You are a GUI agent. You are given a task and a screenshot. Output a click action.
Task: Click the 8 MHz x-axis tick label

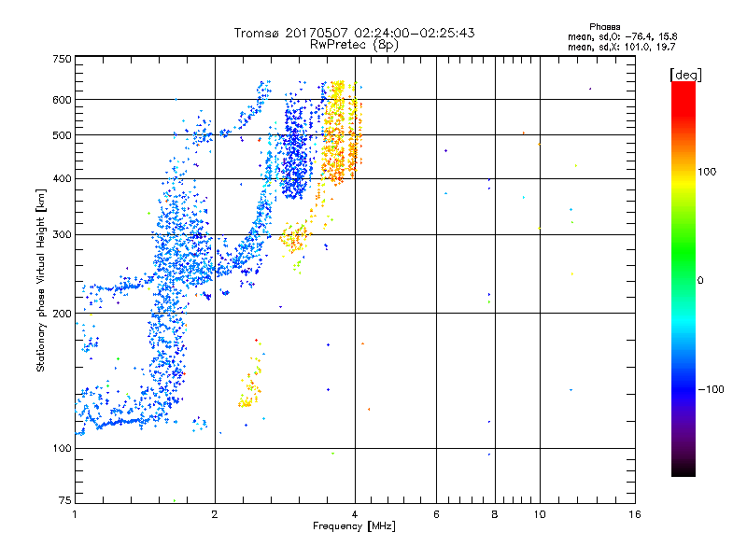pos(495,514)
